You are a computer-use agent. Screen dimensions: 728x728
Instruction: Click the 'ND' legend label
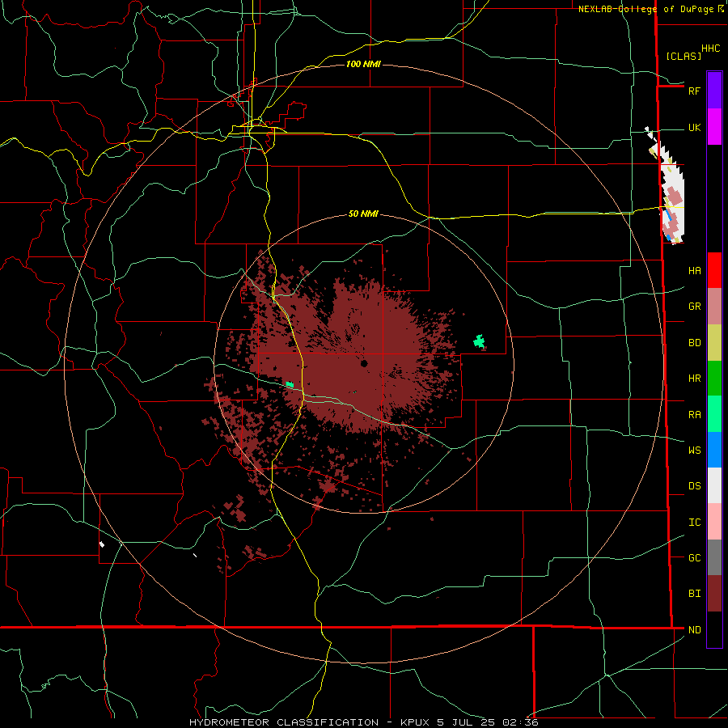click(695, 630)
